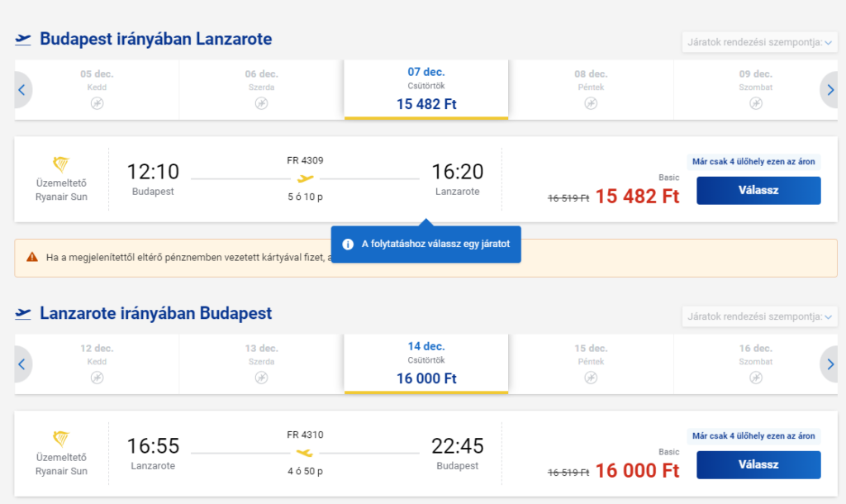Select the 15 dec. Péntek date tab
846x504 pixels.
[x=591, y=364]
